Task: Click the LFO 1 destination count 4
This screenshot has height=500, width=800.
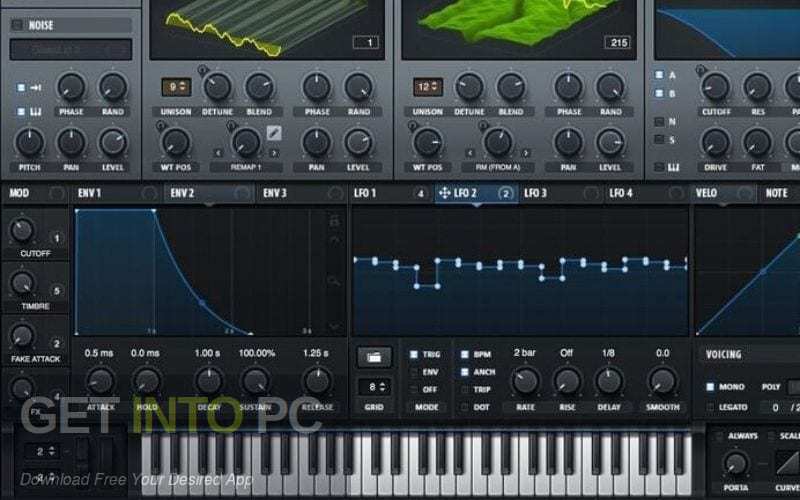Action: pyautogui.click(x=420, y=193)
